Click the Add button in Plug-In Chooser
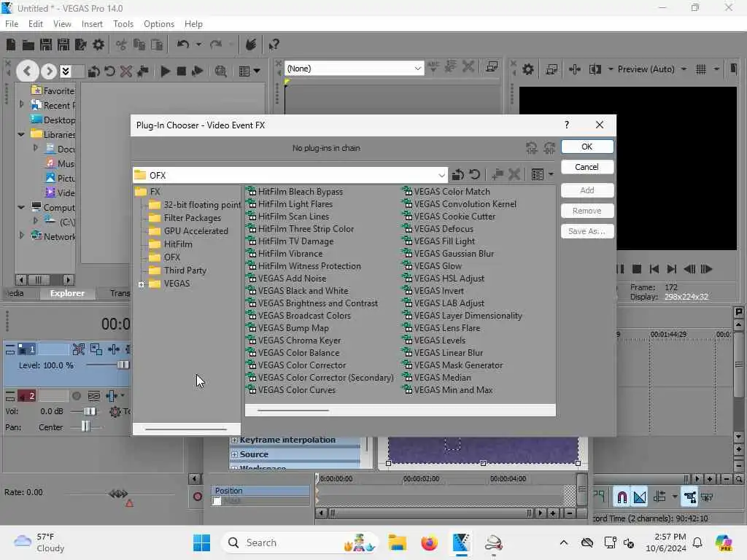Screen dimensions: 747x560 pos(587,190)
